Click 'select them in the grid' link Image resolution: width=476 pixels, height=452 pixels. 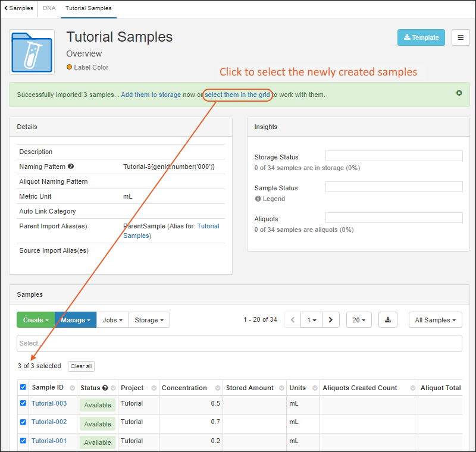click(238, 95)
